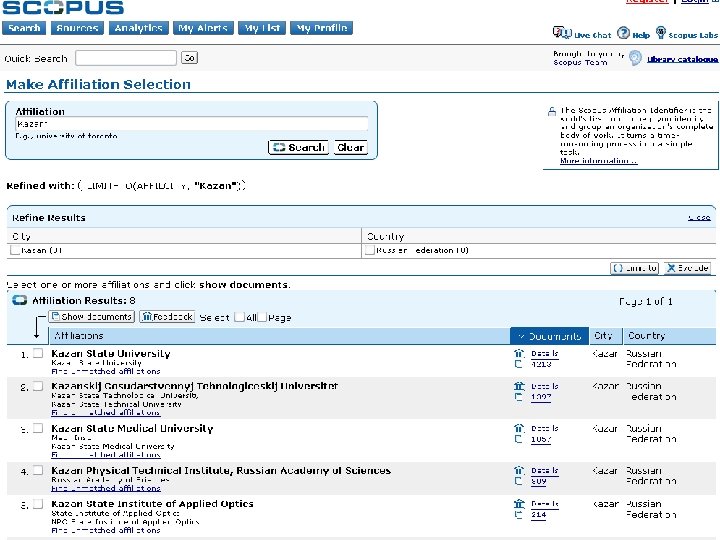Open the Sources tab
The height and width of the screenshot is (540, 720).
coord(77,28)
